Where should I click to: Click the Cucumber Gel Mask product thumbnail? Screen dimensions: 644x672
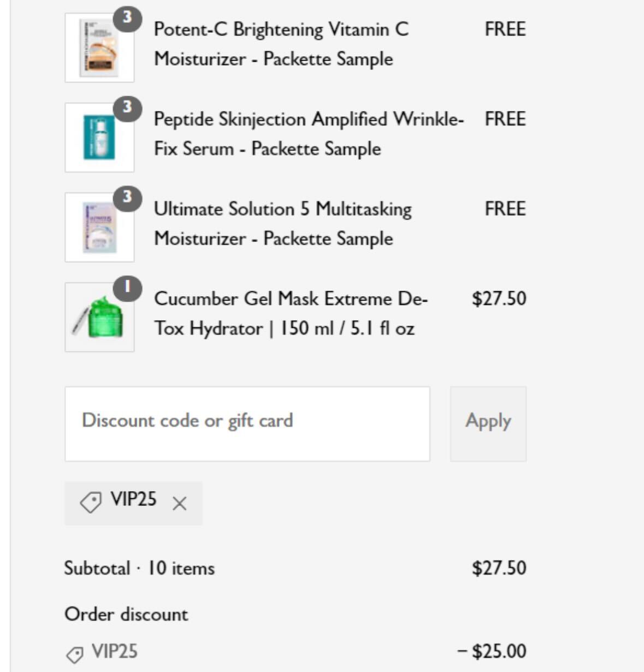pos(99,318)
